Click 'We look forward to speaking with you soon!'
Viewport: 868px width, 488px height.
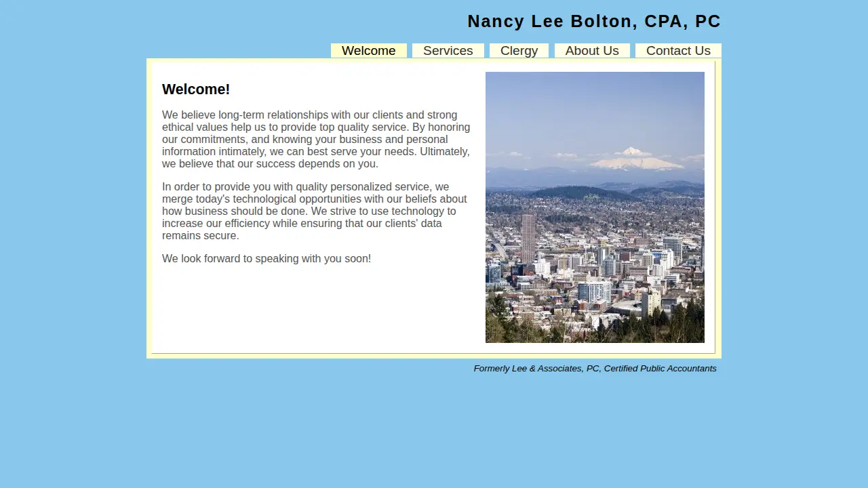267,259
